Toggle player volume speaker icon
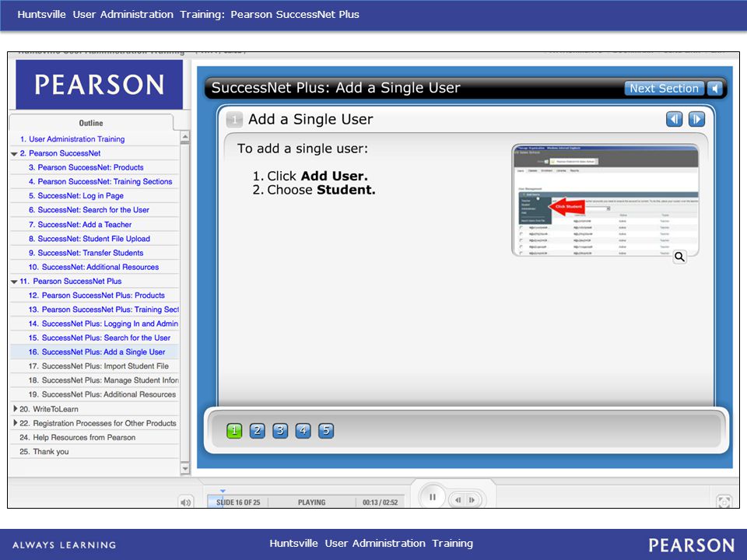Screen dimensions: 747x560 [186, 502]
